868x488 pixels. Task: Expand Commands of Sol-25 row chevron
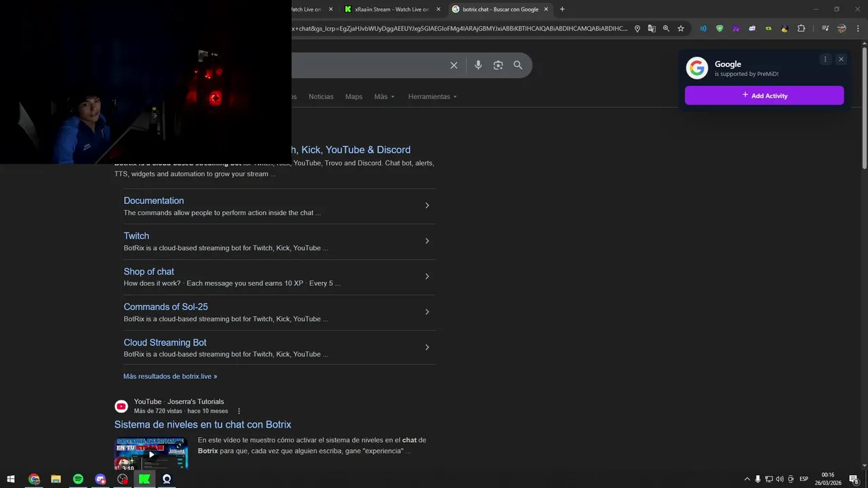click(x=427, y=312)
